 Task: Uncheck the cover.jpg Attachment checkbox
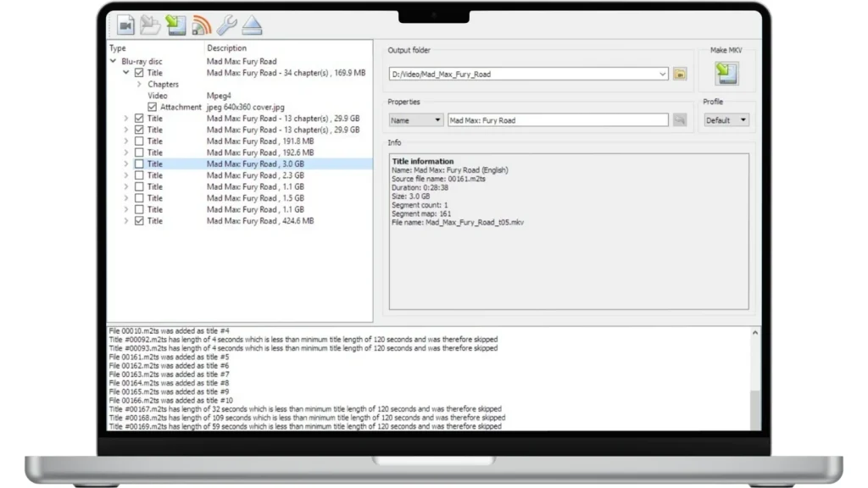(x=153, y=108)
